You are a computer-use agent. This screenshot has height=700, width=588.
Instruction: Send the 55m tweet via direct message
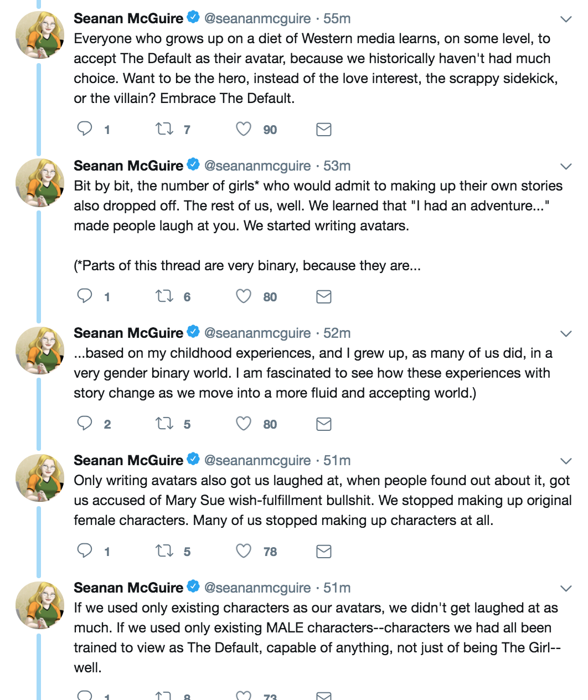(x=323, y=129)
